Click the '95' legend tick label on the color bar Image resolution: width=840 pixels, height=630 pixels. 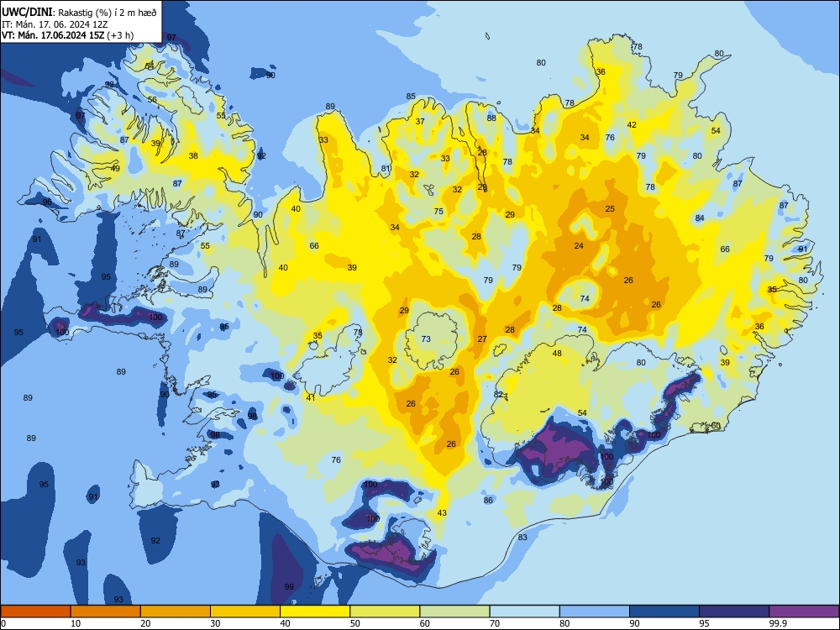704,623
